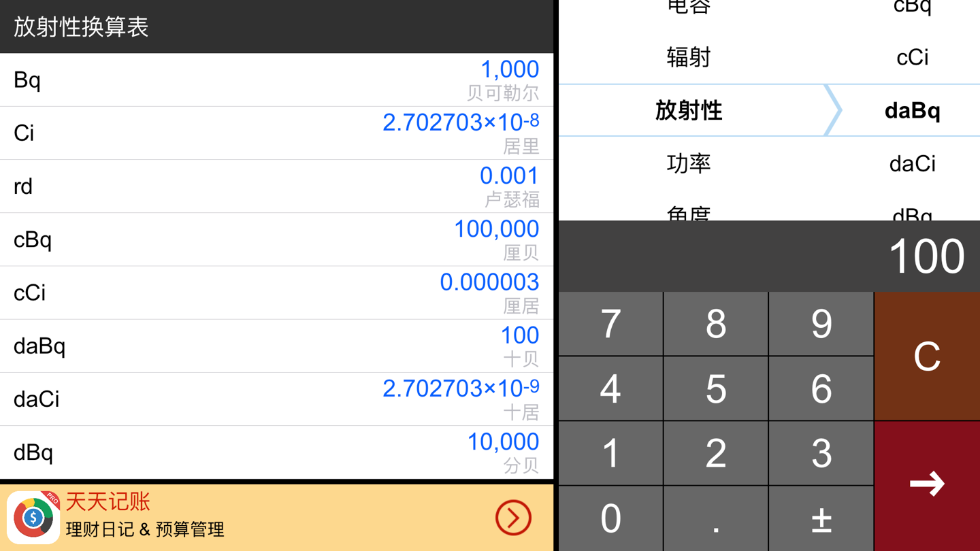The image size is (980, 551).
Task: Tap digit 8 on the keypad
Action: [716, 324]
